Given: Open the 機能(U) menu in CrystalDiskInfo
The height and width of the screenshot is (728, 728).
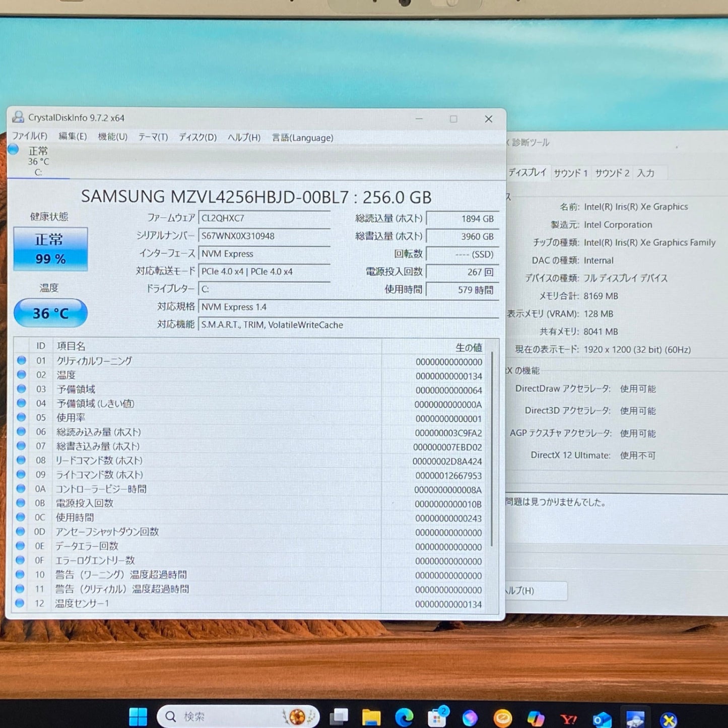Looking at the screenshot, I should [112, 137].
